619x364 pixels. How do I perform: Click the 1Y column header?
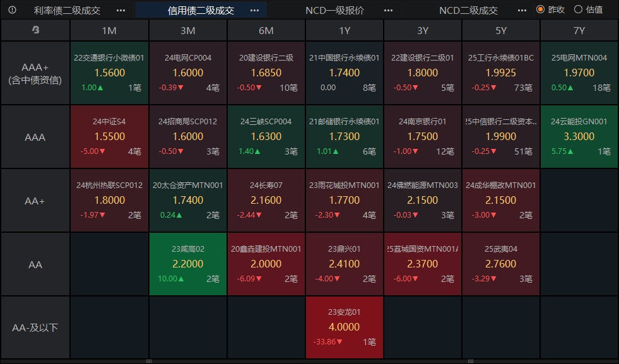345,30
